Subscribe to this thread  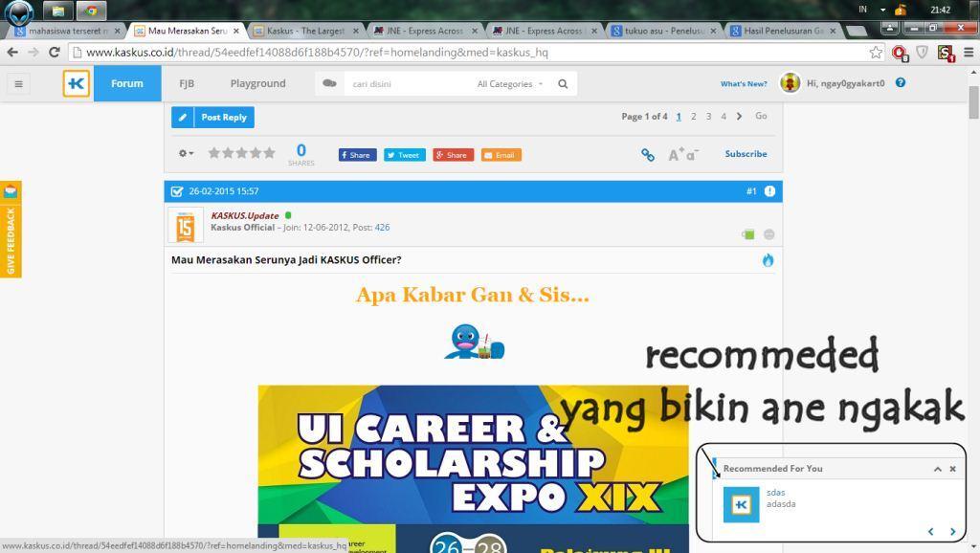pyautogui.click(x=746, y=154)
